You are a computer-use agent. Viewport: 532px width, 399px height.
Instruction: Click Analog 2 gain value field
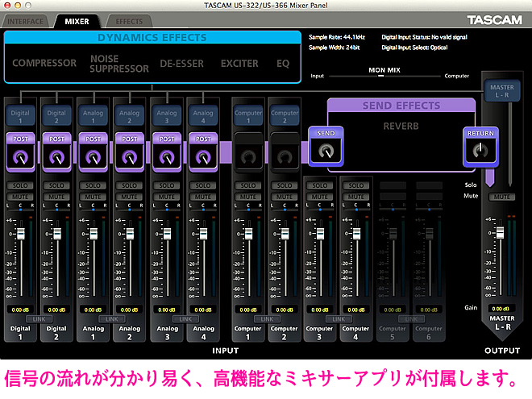click(x=129, y=310)
